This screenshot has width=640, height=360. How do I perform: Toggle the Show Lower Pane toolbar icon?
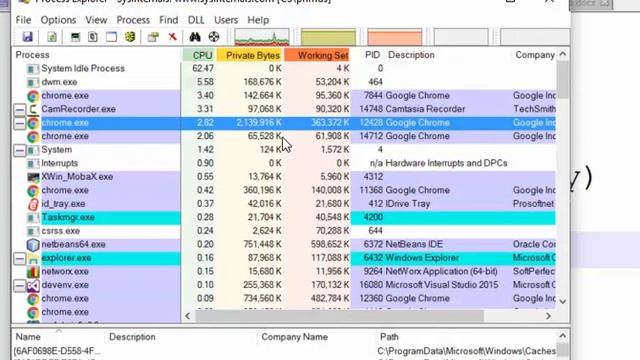pyautogui.click(x=111, y=37)
